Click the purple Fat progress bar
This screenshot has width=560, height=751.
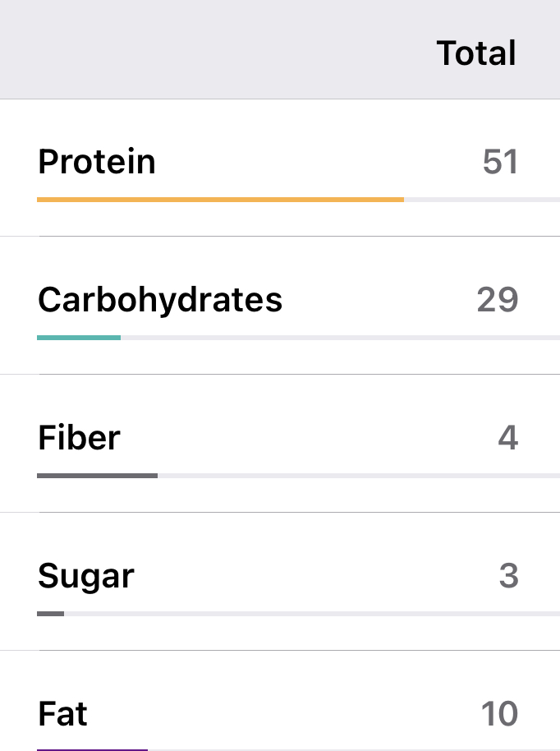coord(92,749)
